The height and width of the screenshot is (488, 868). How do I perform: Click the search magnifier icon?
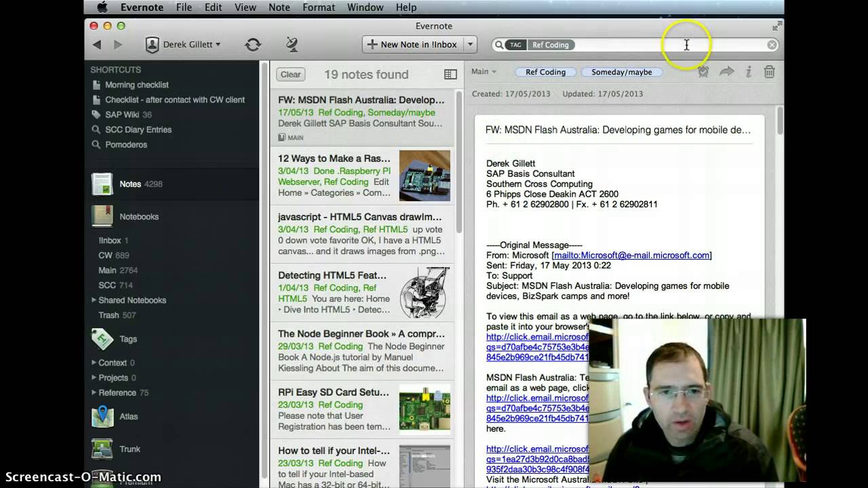[x=499, y=45]
